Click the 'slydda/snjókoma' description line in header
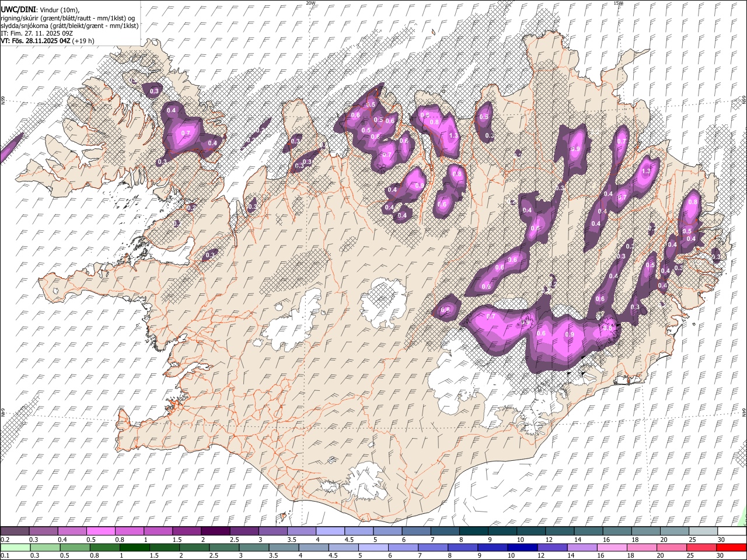The height and width of the screenshot is (560, 747). point(69,26)
